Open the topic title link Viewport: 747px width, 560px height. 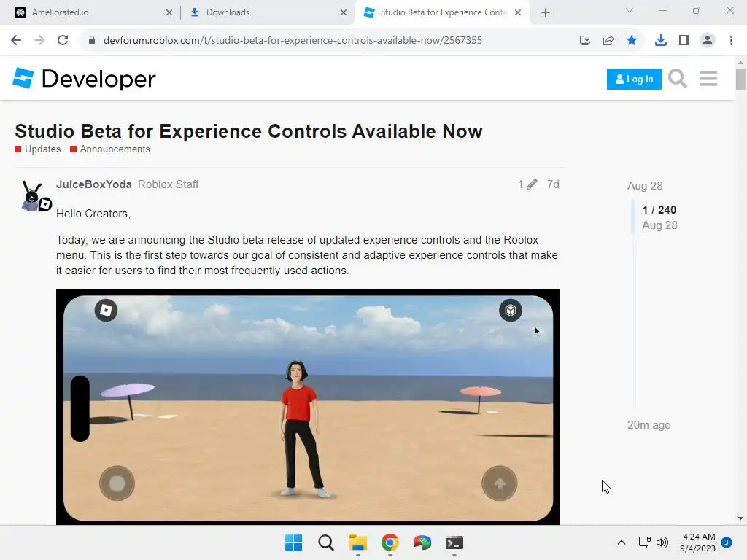(x=249, y=131)
